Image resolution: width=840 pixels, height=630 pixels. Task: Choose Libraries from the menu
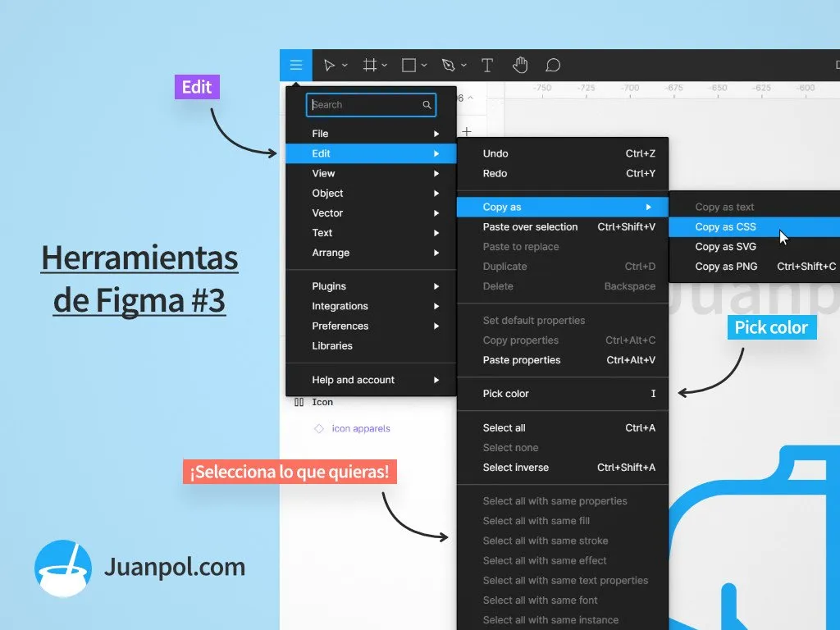371,345
